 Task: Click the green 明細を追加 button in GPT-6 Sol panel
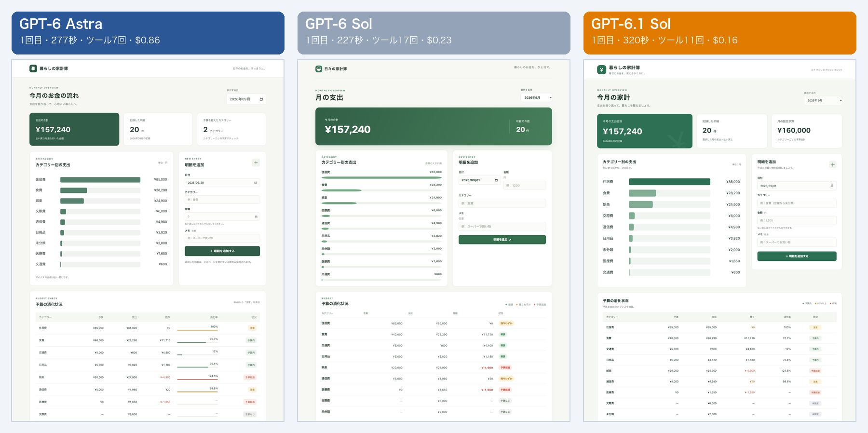(x=502, y=240)
